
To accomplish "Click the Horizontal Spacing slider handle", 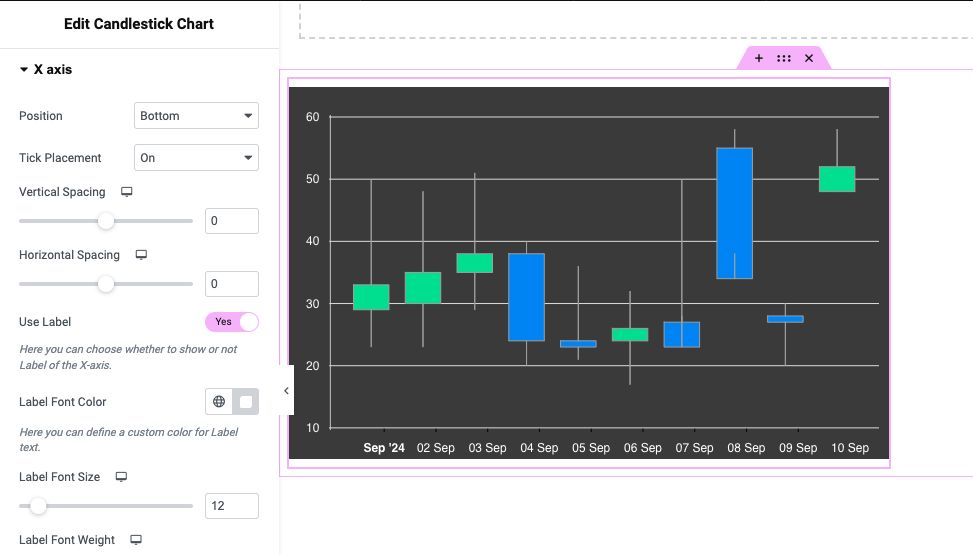I will (106, 284).
